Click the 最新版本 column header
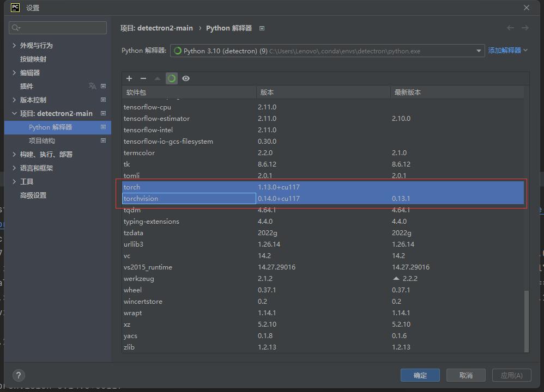This screenshot has height=392, width=544. coord(457,92)
